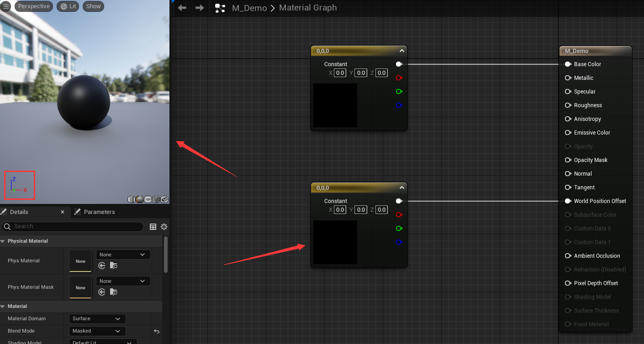Set preview mesh to cube
This screenshot has height=344, width=644.
click(x=156, y=199)
